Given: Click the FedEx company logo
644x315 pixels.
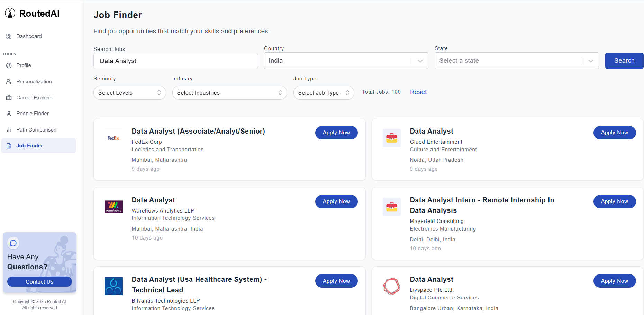Looking at the screenshot, I should [114, 138].
